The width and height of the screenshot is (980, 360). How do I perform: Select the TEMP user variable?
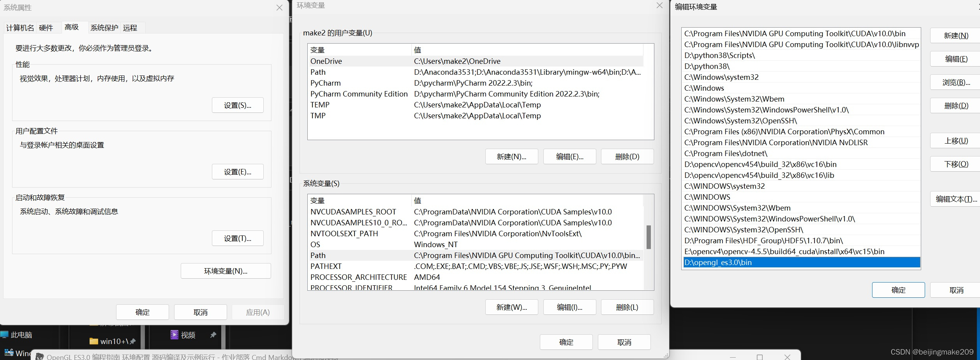pyautogui.click(x=475, y=105)
